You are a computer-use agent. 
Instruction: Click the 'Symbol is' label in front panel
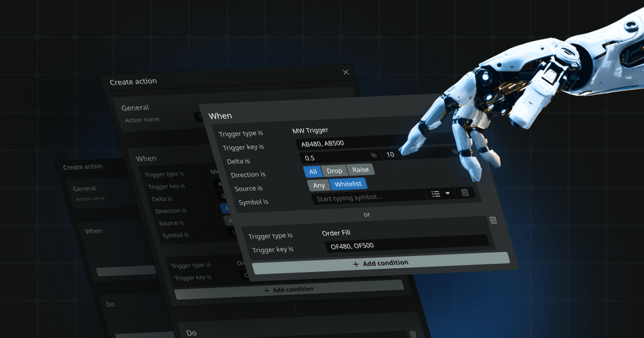coord(253,202)
